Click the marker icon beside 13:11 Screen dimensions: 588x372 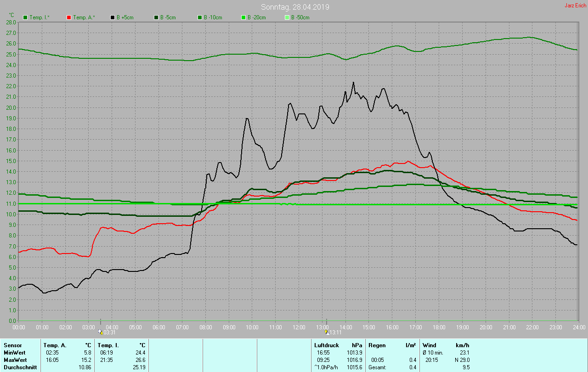click(x=326, y=332)
